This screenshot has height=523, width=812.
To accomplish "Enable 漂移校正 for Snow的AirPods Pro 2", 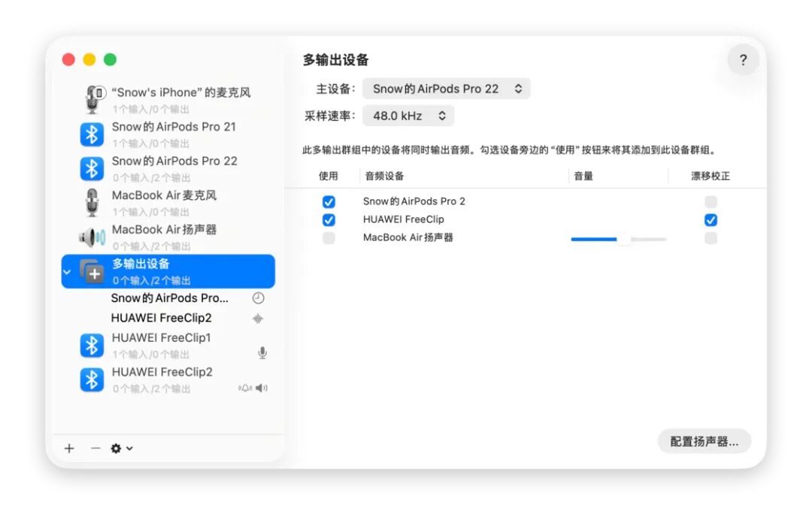I will pyautogui.click(x=711, y=201).
